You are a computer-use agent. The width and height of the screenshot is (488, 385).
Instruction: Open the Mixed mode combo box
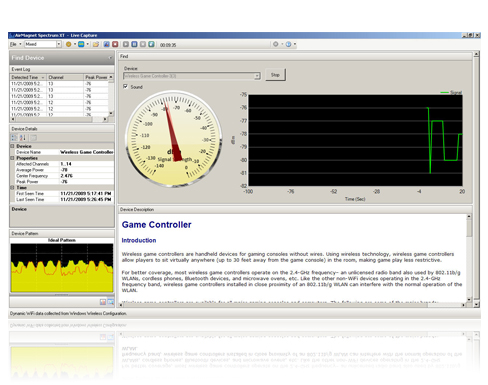click(42, 44)
